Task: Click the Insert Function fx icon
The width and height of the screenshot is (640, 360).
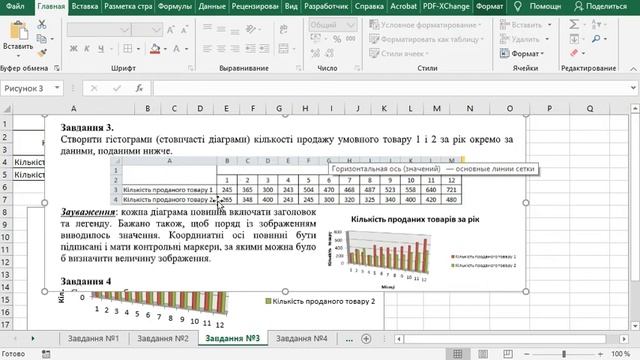Action: [x=139, y=88]
